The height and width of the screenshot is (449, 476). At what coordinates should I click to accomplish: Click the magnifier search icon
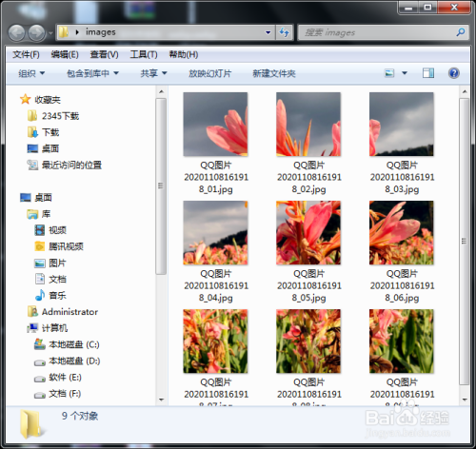(x=461, y=32)
